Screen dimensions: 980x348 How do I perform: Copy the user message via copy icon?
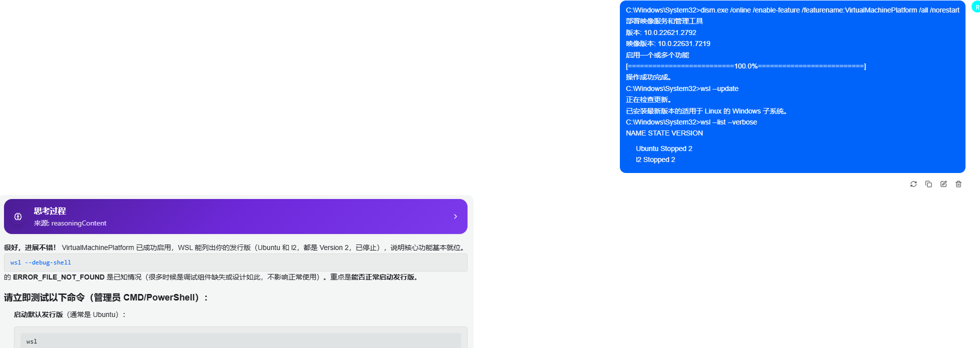929,184
